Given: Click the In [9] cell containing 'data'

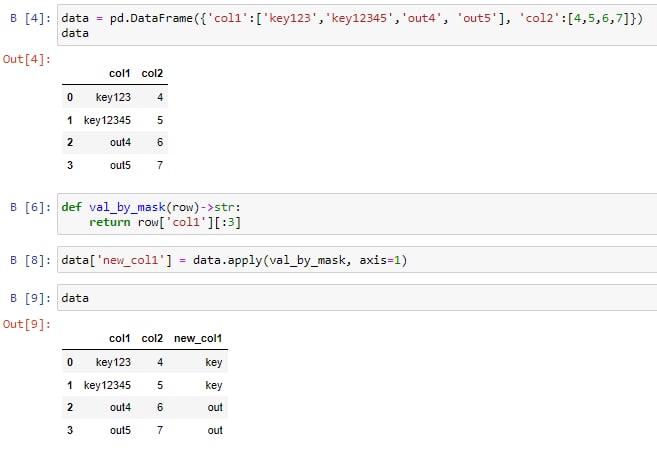Looking at the screenshot, I should point(357,298).
